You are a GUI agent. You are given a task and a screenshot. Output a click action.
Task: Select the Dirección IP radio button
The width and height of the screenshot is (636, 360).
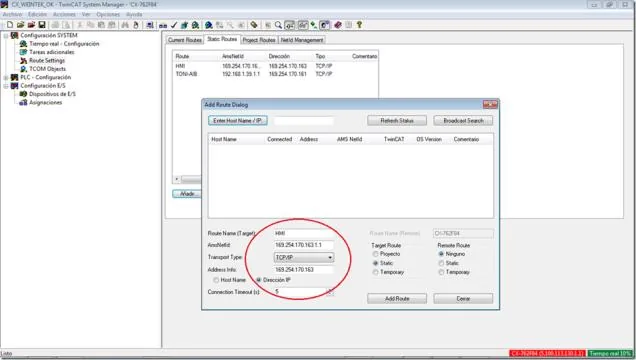[x=259, y=280]
